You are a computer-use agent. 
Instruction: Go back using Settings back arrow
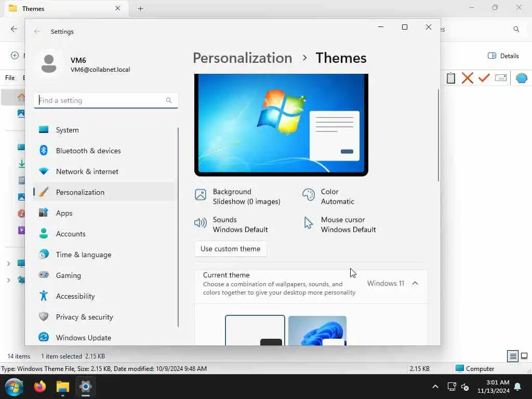(x=37, y=31)
